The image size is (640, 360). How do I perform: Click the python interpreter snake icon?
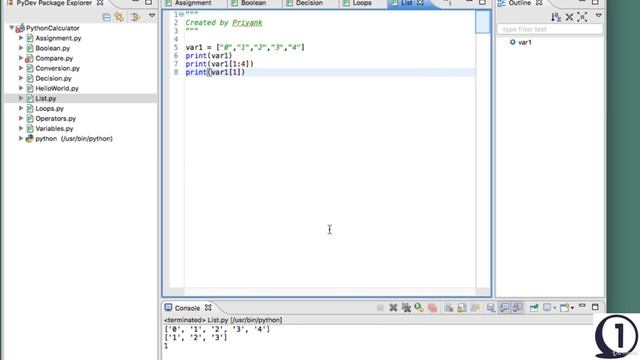tap(29, 139)
